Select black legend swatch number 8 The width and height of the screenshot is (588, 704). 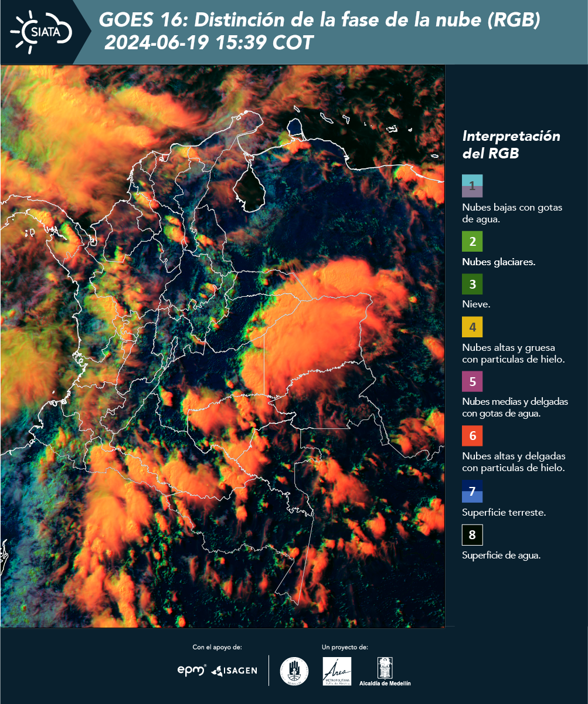coord(473,535)
